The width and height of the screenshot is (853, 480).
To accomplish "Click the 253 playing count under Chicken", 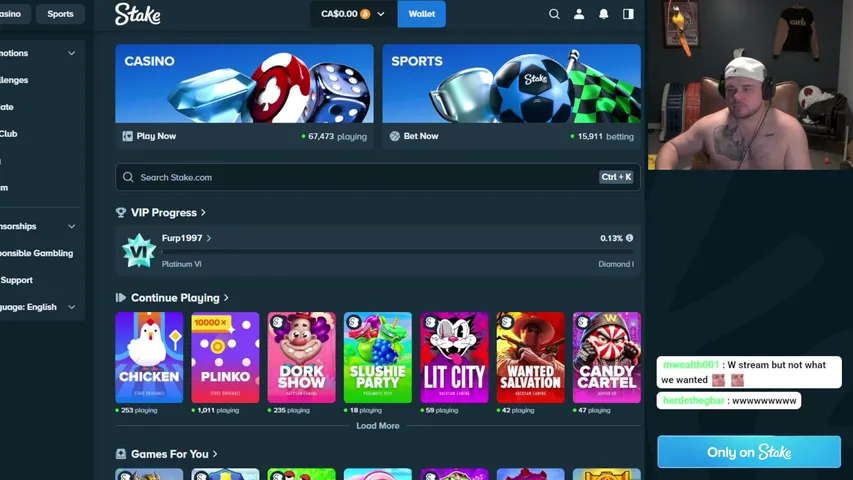I will [x=137, y=410].
